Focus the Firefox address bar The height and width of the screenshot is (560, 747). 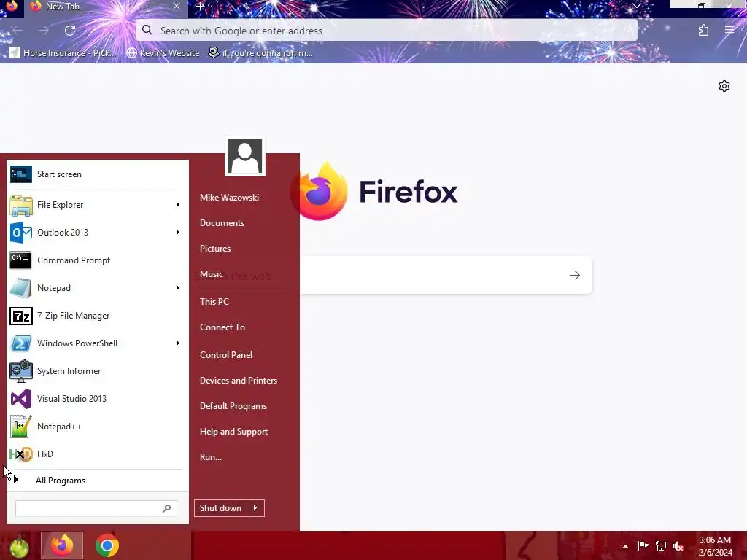(x=387, y=31)
